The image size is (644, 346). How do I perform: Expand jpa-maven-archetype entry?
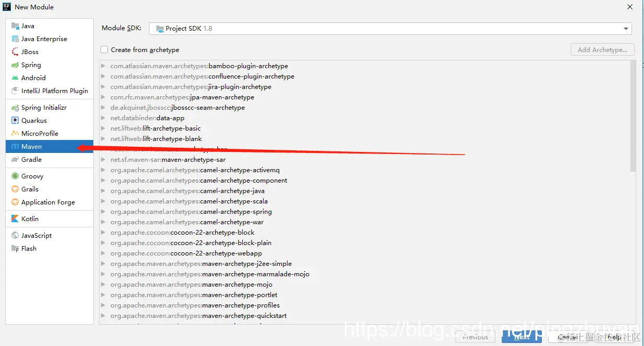[104, 97]
